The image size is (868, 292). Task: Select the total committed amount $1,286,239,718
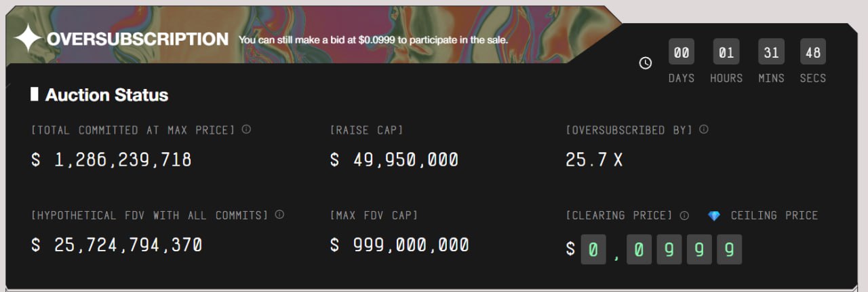[x=111, y=160]
